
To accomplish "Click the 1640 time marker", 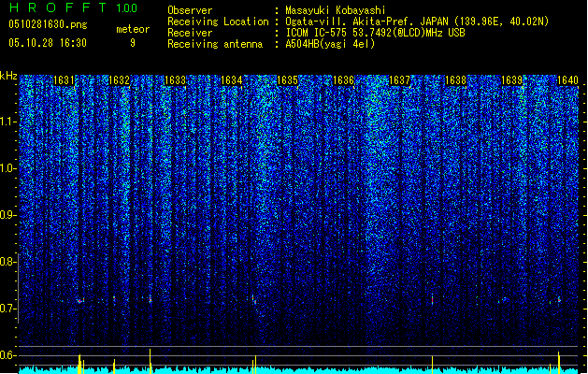I will (567, 80).
